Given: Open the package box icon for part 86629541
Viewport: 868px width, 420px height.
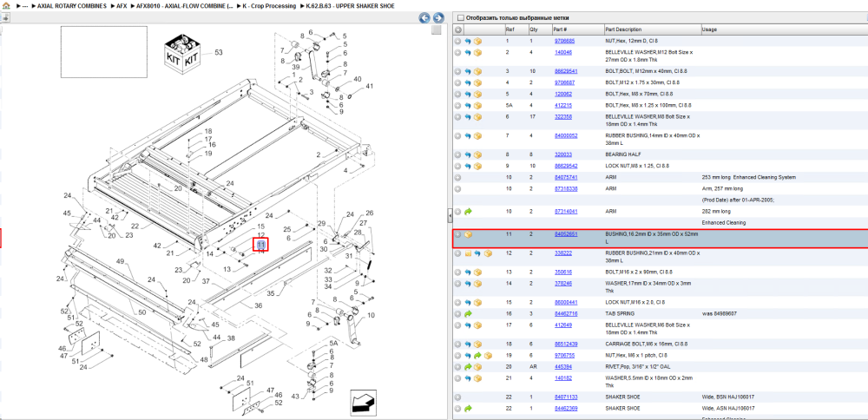Looking at the screenshot, I should coord(477,71).
